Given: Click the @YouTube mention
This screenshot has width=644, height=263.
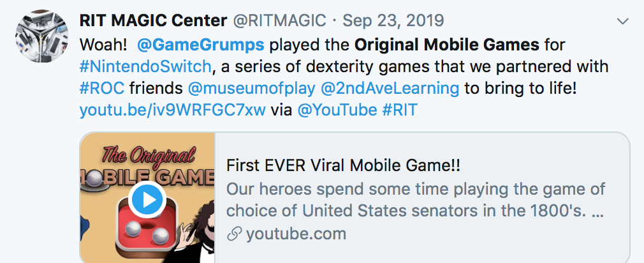Looking at the screenshot, I should (337, 109).
